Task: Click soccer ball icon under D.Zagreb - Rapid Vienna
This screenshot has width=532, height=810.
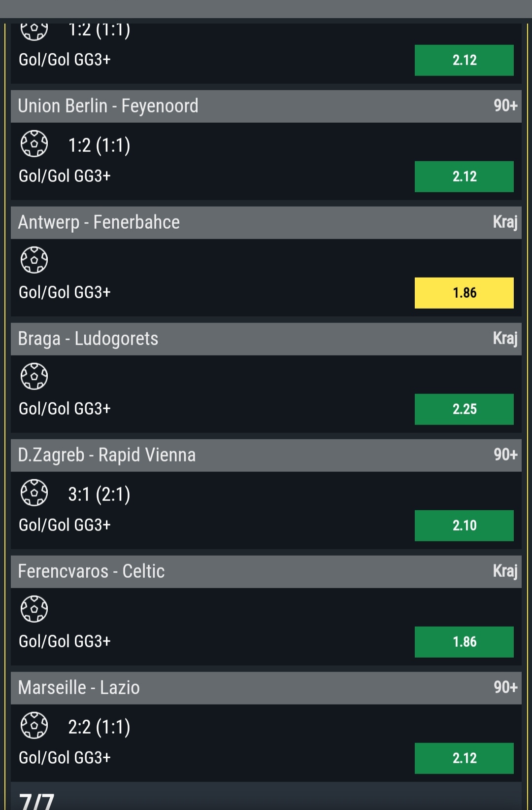Action: 34,493
